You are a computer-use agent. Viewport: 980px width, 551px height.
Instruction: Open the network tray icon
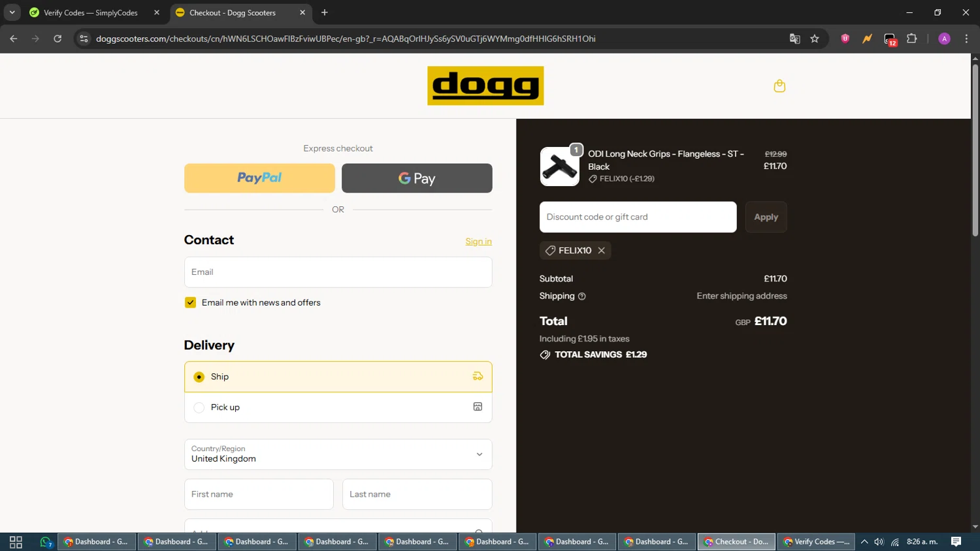[x=895, y=542]
